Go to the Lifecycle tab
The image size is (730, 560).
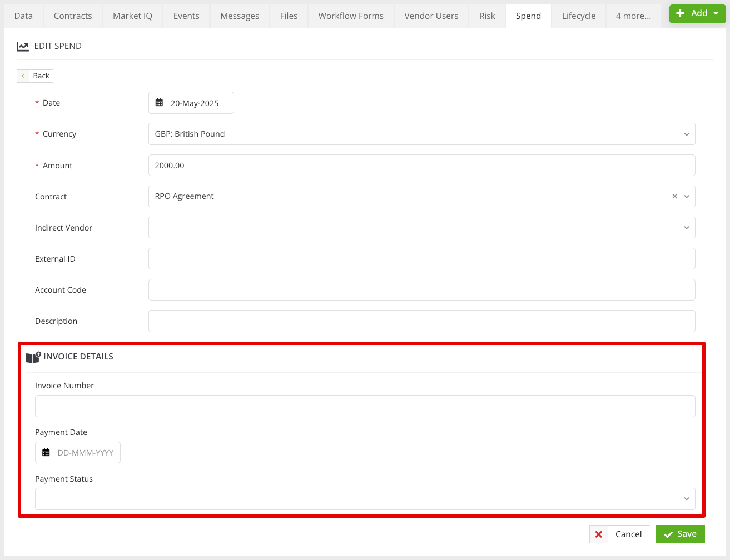[x=578, y=16]
